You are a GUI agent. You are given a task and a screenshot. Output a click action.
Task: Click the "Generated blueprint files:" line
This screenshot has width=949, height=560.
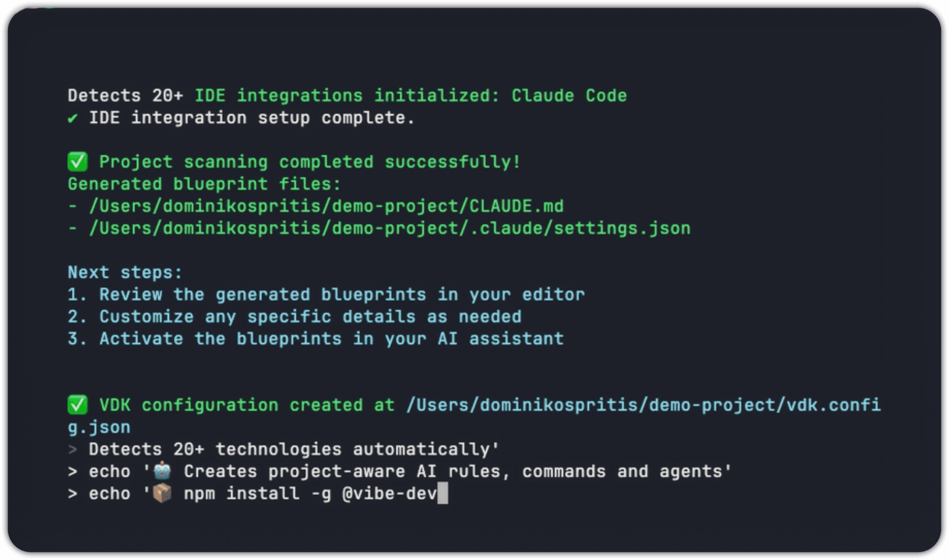(x=204, y=184)
